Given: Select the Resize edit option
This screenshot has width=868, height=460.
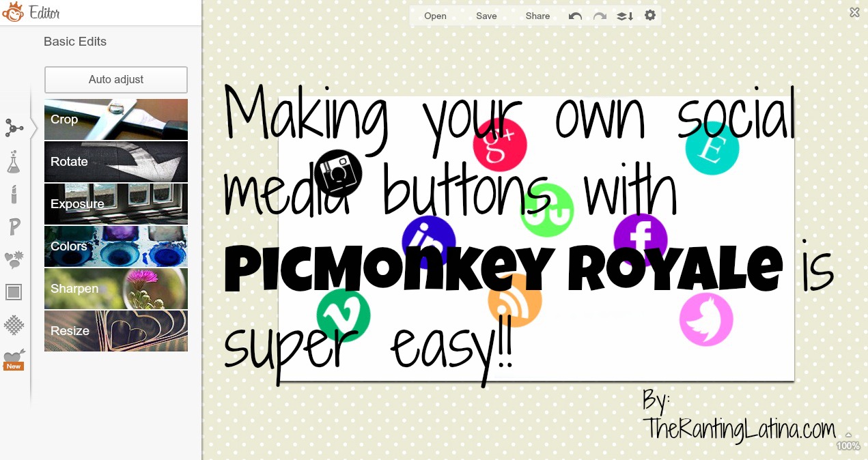Looking at the screenshot, I should pos(116,331).
